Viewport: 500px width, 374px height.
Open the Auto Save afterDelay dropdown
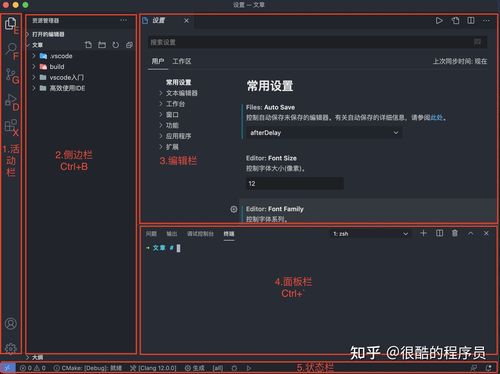324,133
